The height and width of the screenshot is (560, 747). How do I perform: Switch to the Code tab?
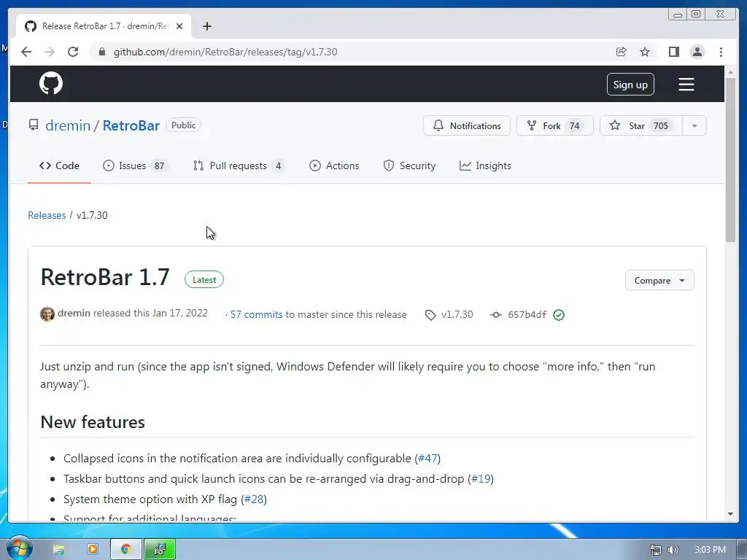tap(59, 166)
